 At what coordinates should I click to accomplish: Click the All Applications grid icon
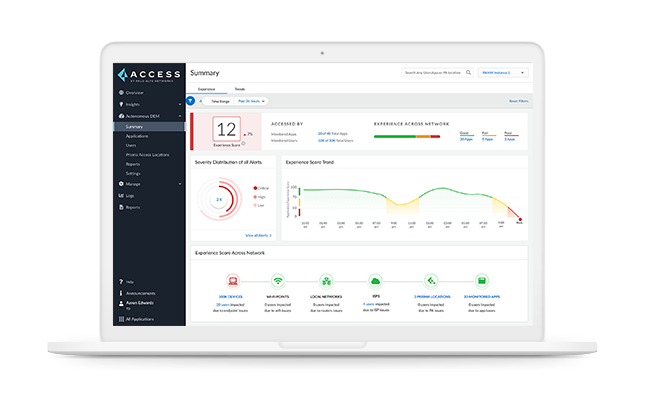(121, 319)
